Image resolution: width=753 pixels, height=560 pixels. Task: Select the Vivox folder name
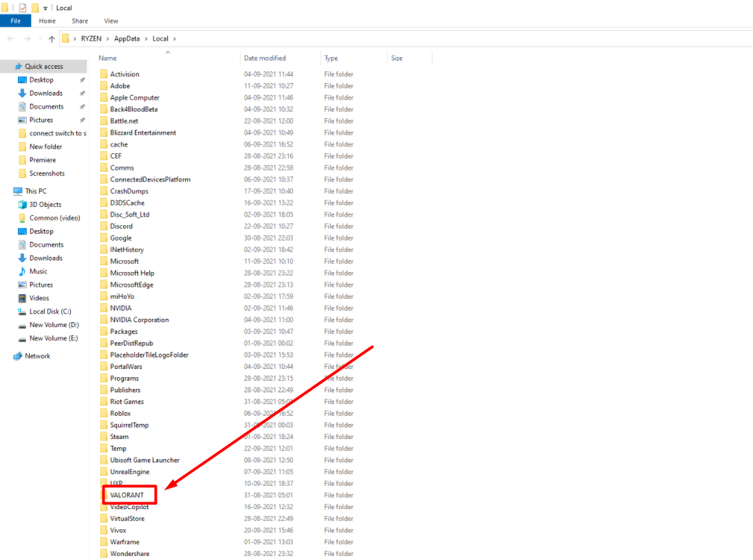[x=118, y=530]
